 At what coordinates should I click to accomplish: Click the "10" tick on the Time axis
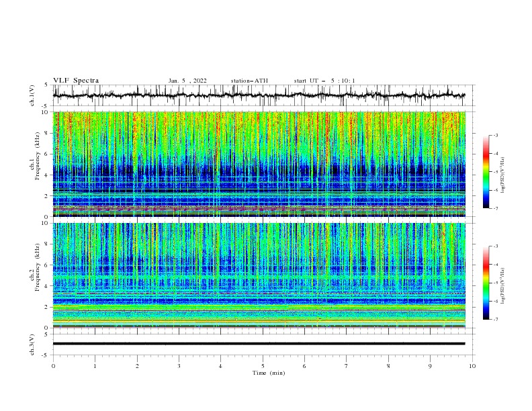coord(472,366)
